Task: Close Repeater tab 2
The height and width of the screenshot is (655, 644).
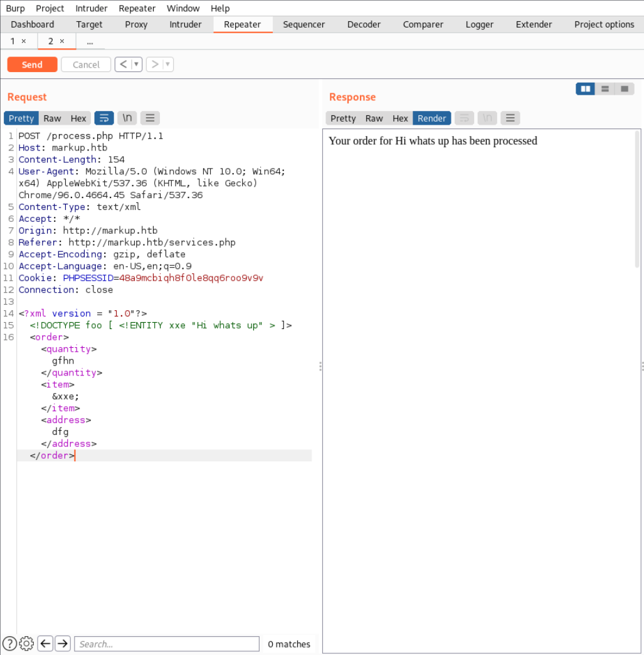Action: pyautogui.click(x=62, y=41)
